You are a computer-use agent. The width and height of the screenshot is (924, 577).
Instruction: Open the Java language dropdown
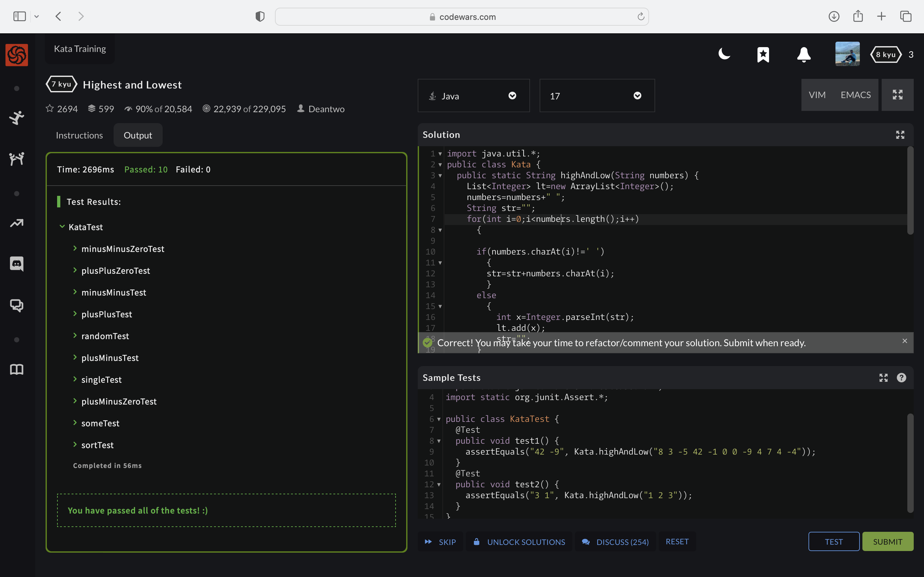(474, 96)
